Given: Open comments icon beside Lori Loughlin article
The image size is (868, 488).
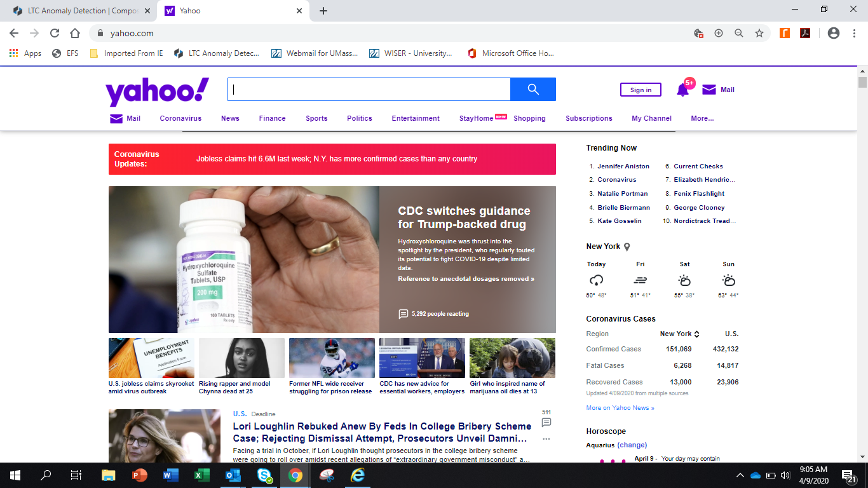Looking at the screenshot, I should tap(546, 423).
